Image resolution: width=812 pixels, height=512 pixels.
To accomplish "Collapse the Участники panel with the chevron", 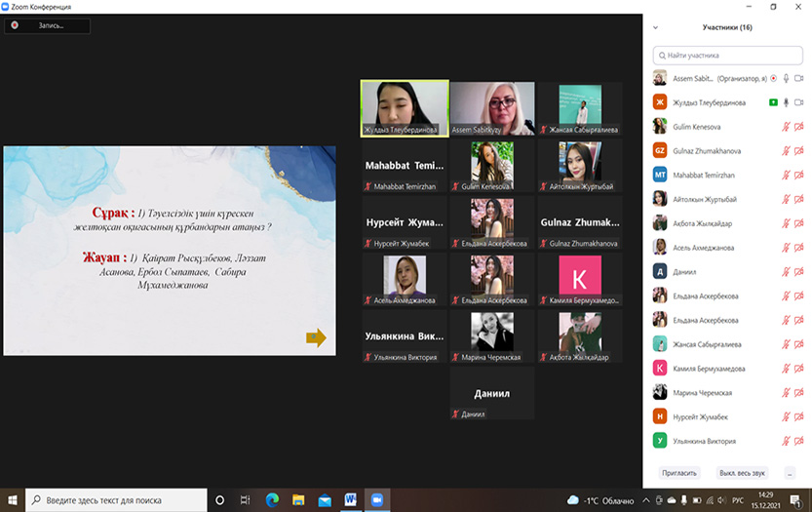I will 656,27.
